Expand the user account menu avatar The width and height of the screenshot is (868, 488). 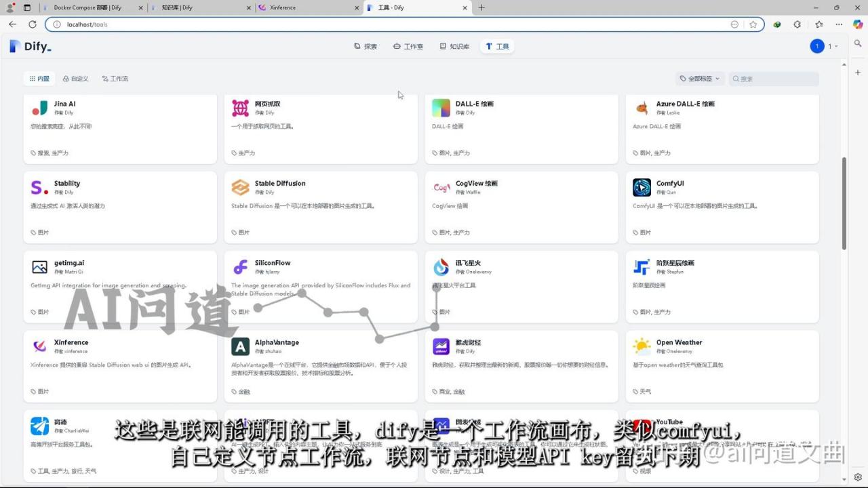click(817, 46)
